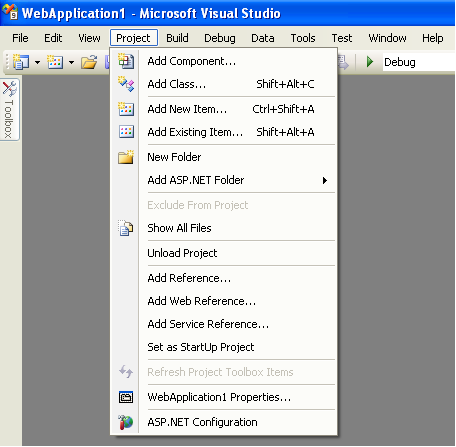The width and height of the screenshot is (456, 447).
Task: Expand the New Project toolbar dropdown arrow
Action: (38, 62)
